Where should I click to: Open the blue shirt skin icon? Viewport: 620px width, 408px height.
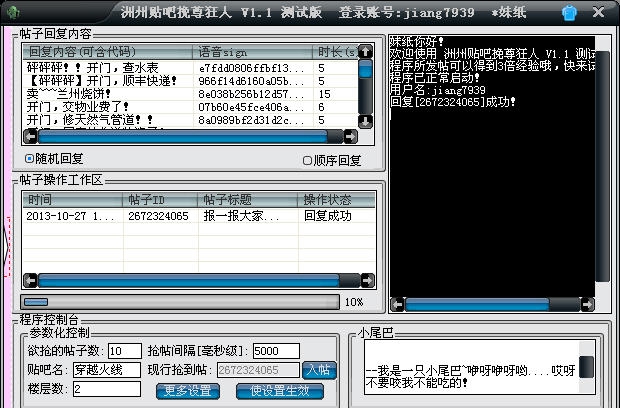click(569, 13)
